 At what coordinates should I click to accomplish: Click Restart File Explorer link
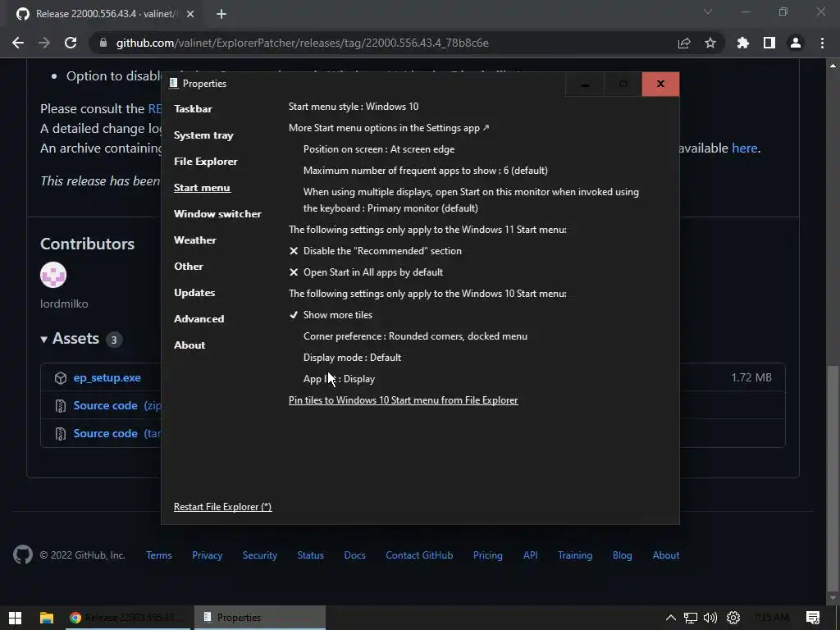tap(223, 507)
